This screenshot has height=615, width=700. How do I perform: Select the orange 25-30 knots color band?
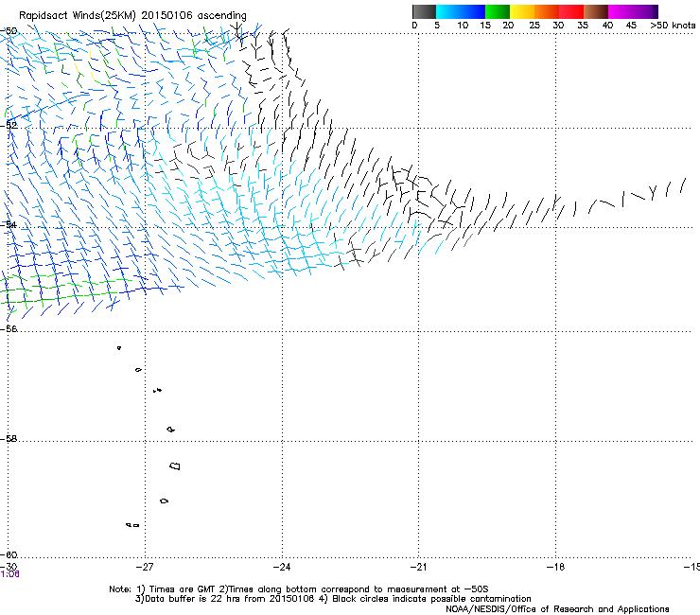pyautogui.click(x=547, y=11)
